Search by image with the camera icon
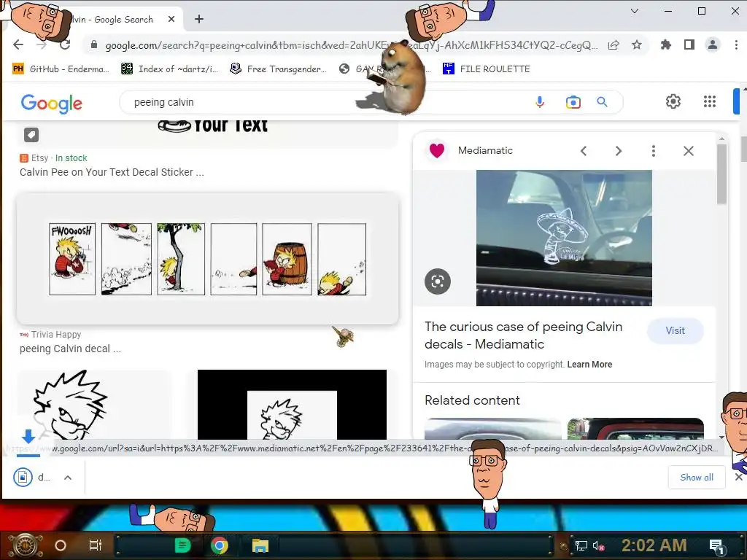Viewport: 747px width, 560px height. pyautogui.click(x=573, y=102)
